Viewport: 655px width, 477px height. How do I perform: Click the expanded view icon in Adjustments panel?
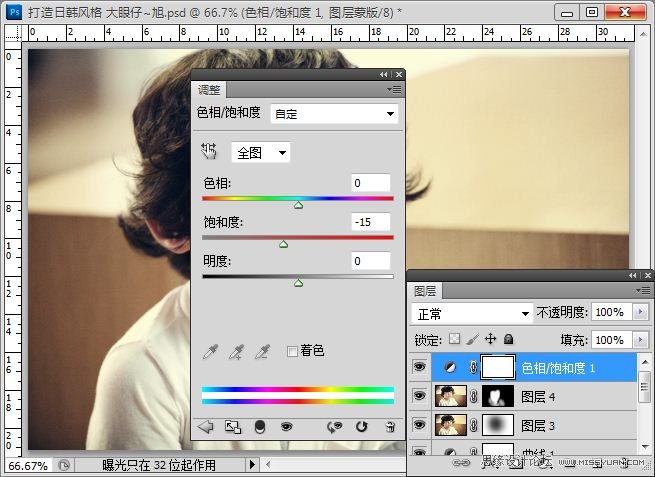(x=233, y=426)
